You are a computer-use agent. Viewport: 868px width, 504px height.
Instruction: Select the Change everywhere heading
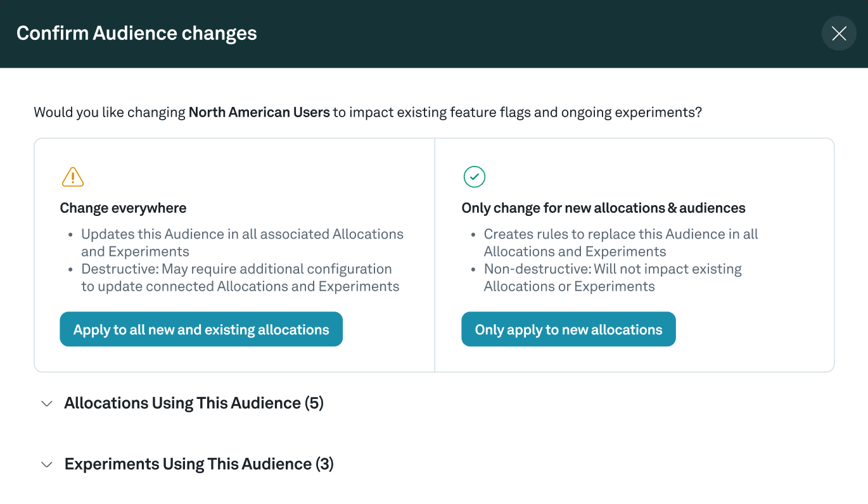click(123, 208)
